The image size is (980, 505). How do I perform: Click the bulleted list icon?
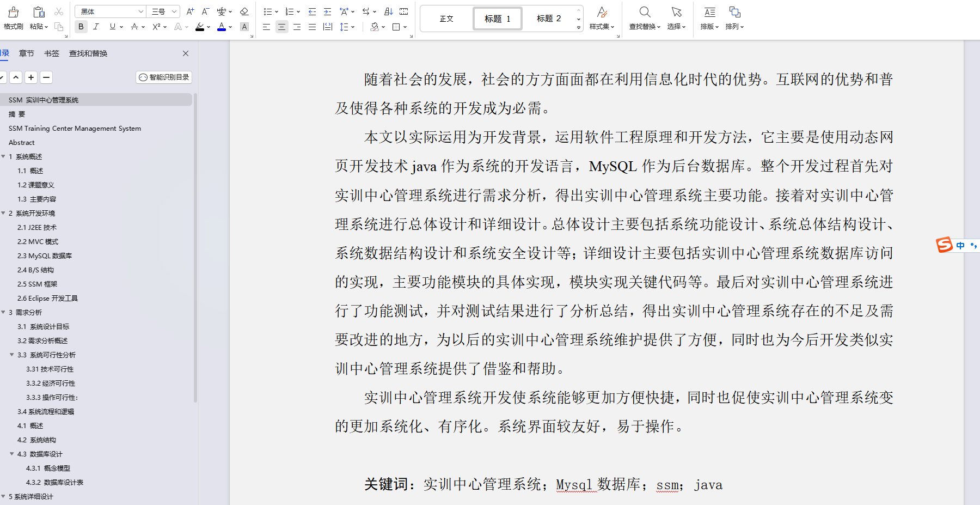[x=267, y=11]
